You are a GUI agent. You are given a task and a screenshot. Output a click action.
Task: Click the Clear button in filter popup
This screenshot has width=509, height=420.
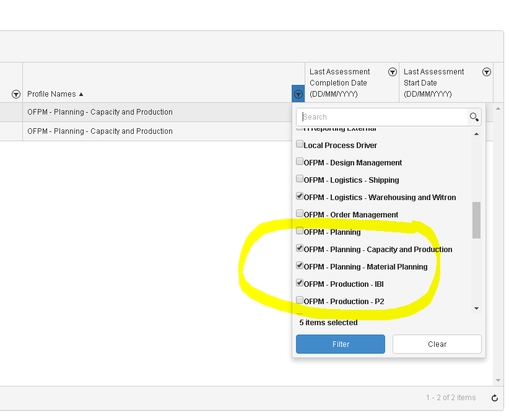pos(437,344)
